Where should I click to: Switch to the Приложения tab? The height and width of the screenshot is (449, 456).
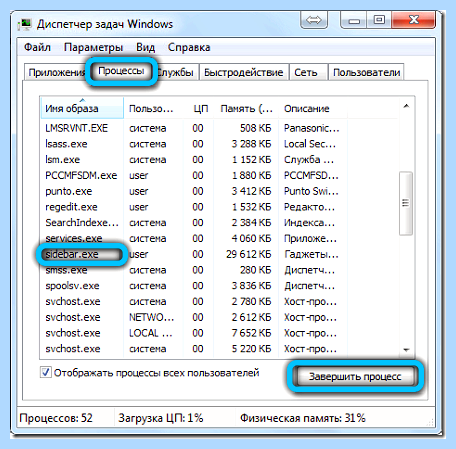56,72
